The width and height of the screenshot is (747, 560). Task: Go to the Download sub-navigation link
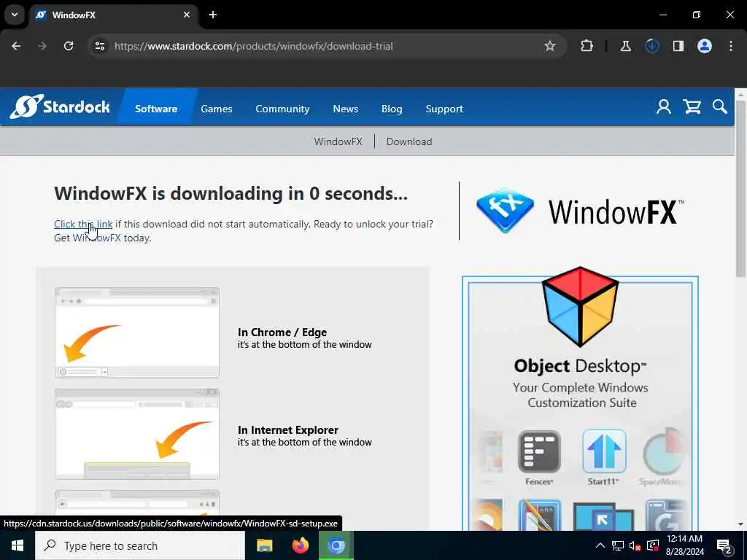pos(409,141)
